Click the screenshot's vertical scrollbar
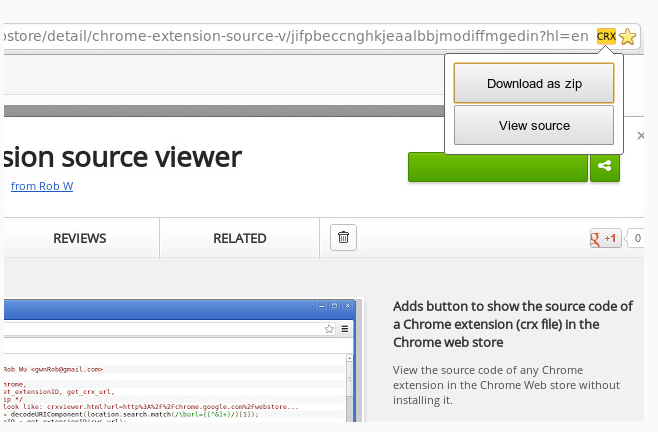The width and height of the screenshot is (658, 432). tap(349, 388)
